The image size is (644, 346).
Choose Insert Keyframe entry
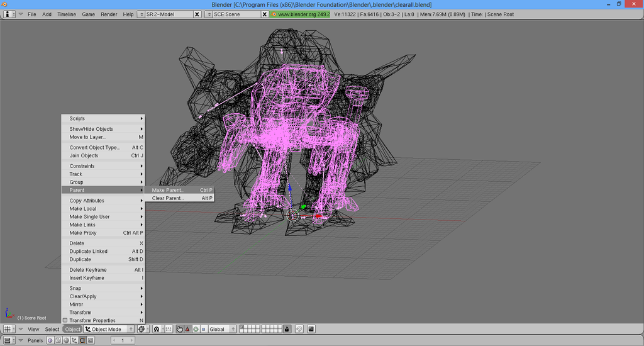coord(103,278)
